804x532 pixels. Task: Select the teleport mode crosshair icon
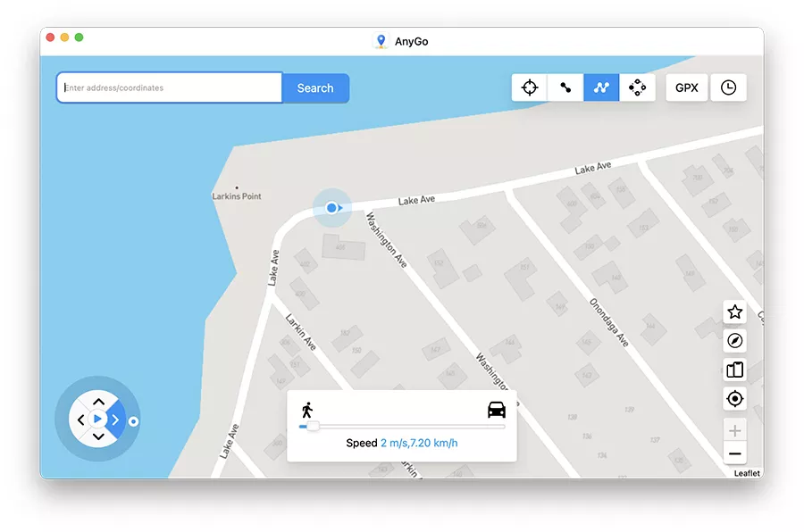[x=529, y=87]
